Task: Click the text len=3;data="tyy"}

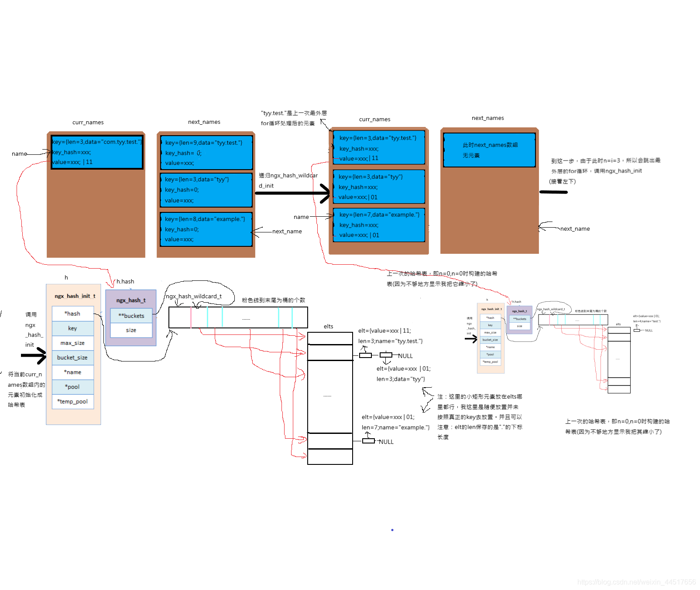Action: click(401, 379)
